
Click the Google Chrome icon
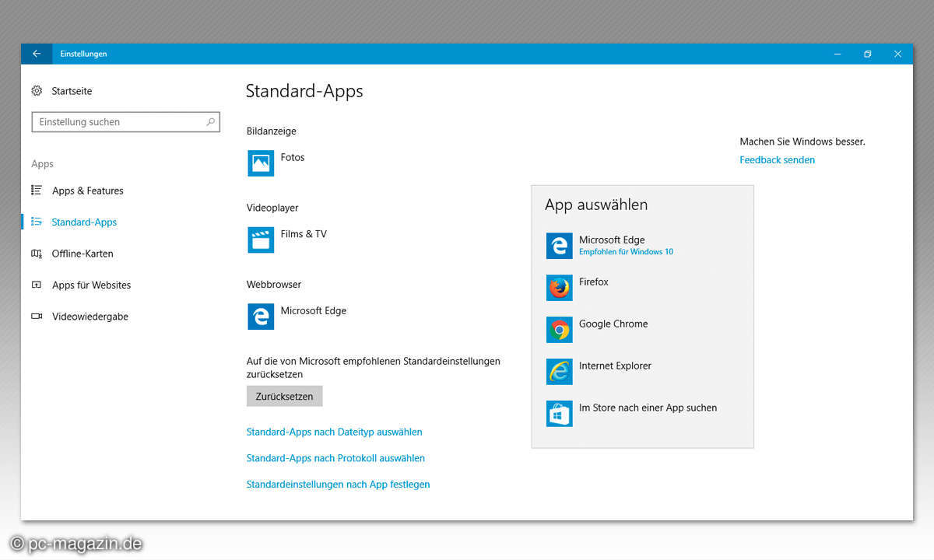click(x=559, y=330)
